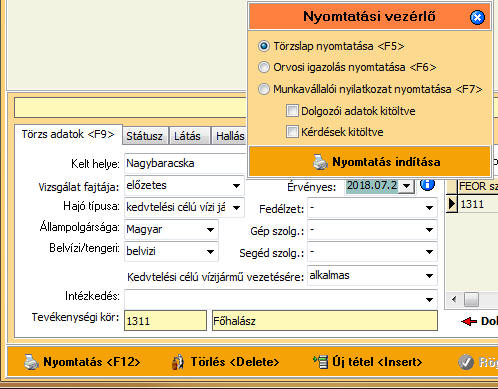Screen dimensions: 498x389
Task: Click the horizontal scrollbar thumb
Action: tap(471, 299)
